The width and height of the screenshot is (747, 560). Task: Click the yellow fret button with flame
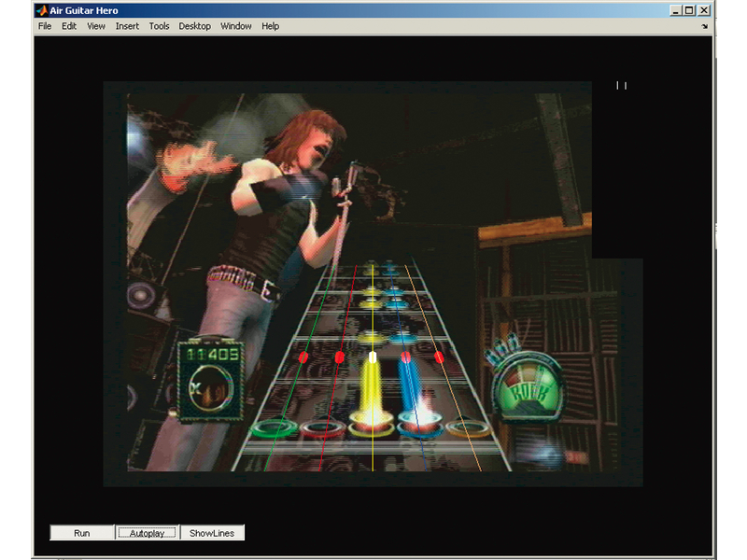[x=372, y=423]
